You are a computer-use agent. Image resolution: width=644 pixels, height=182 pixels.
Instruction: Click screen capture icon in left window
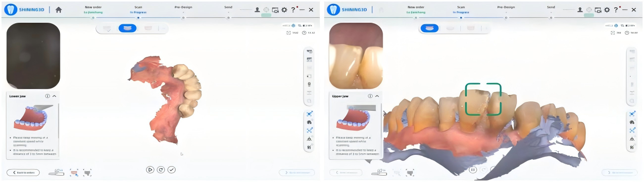[x=275, y=9]
